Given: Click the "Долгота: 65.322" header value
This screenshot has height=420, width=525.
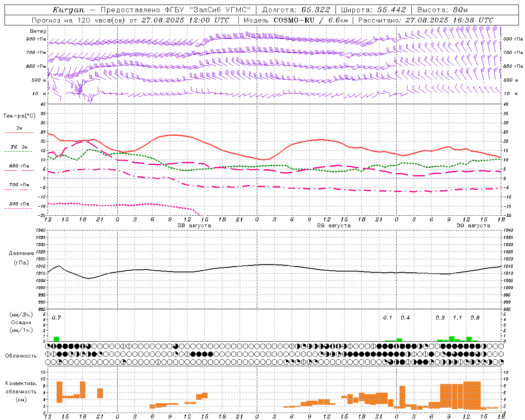Looking at the screenshot, I should click(x=296, y=9).
